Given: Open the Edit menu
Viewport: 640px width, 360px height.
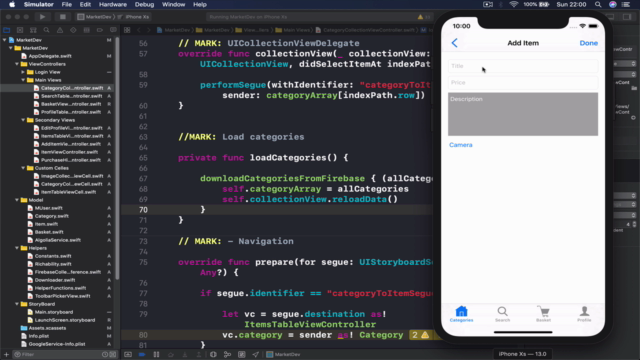Looking at the screenshot, I should (85, 4).
